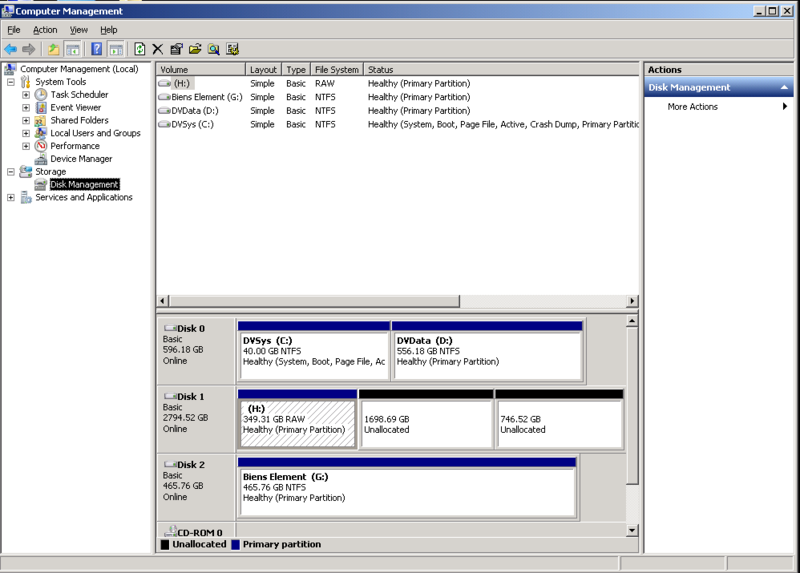Viewport: 800px width, 573px height.
Task: Click the Event Viewer icon in tree
Action: (x=41, y=108)
